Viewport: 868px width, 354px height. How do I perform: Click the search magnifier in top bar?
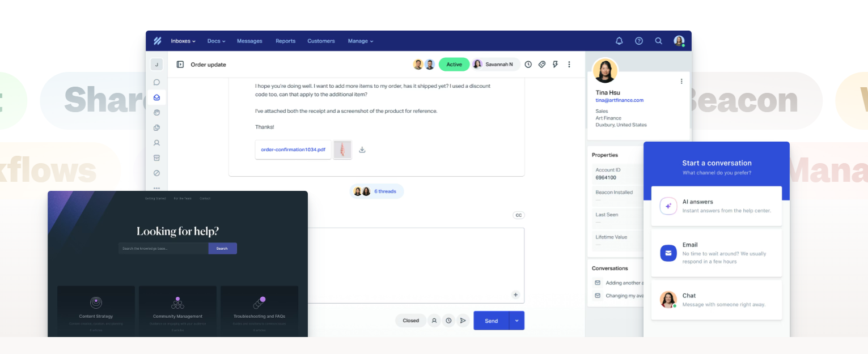(658, 41)
